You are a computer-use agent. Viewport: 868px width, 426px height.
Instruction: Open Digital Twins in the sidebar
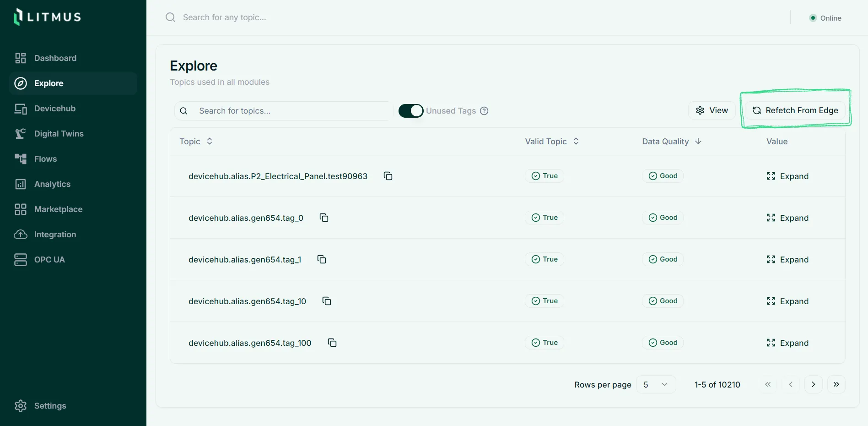point(73,134)
